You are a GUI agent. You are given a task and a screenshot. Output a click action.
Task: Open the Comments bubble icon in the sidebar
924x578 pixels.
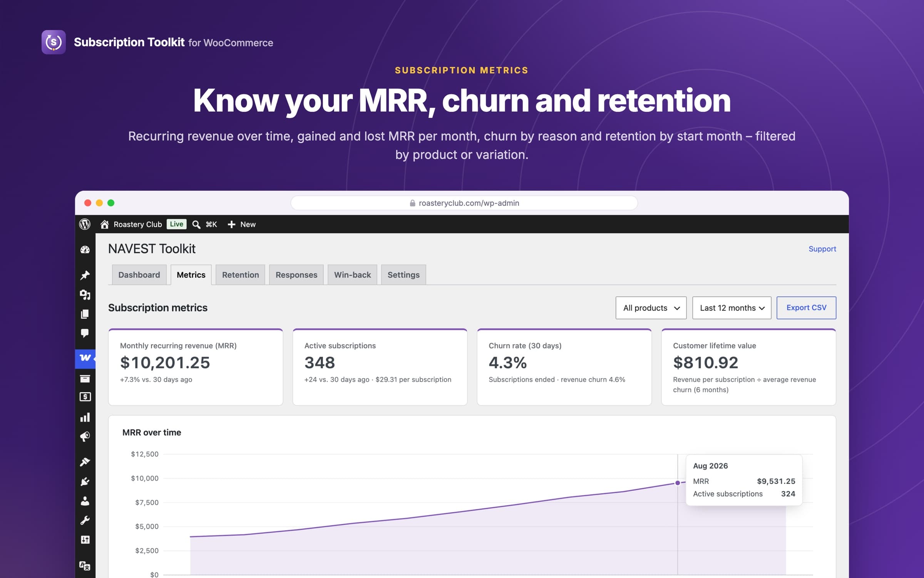pos(85,333)
